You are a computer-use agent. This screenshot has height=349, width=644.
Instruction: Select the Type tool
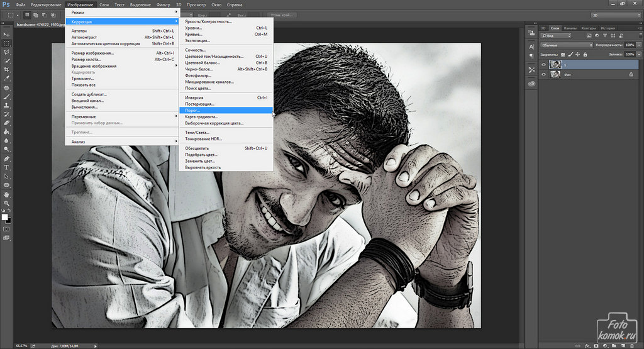(x=6, y=167)
